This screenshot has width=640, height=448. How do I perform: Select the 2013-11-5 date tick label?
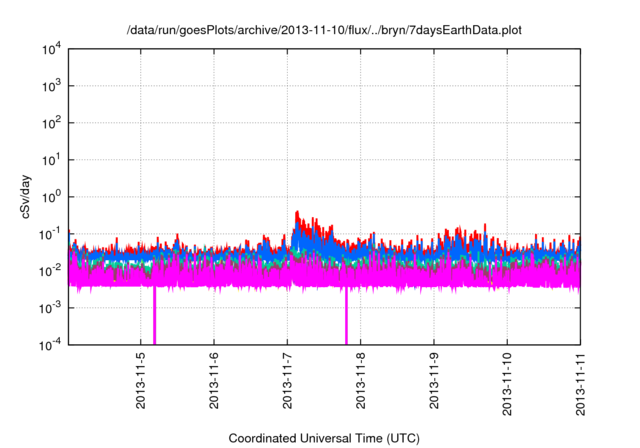(x=140, y=381)
